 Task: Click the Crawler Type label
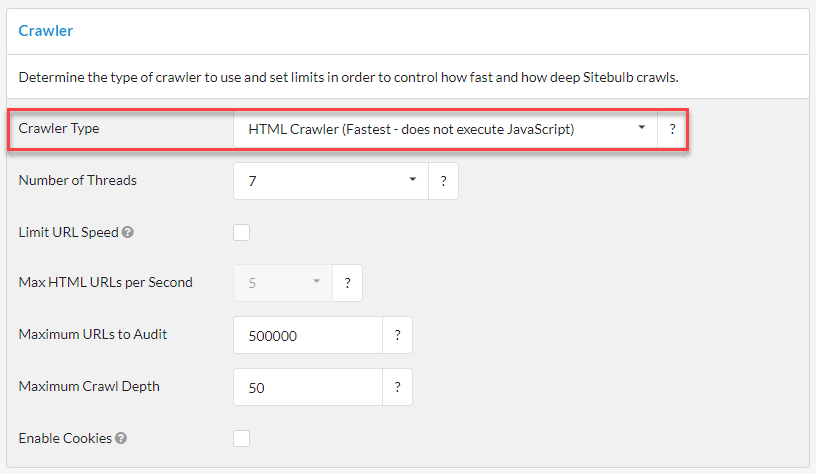[x=59, y=129]
